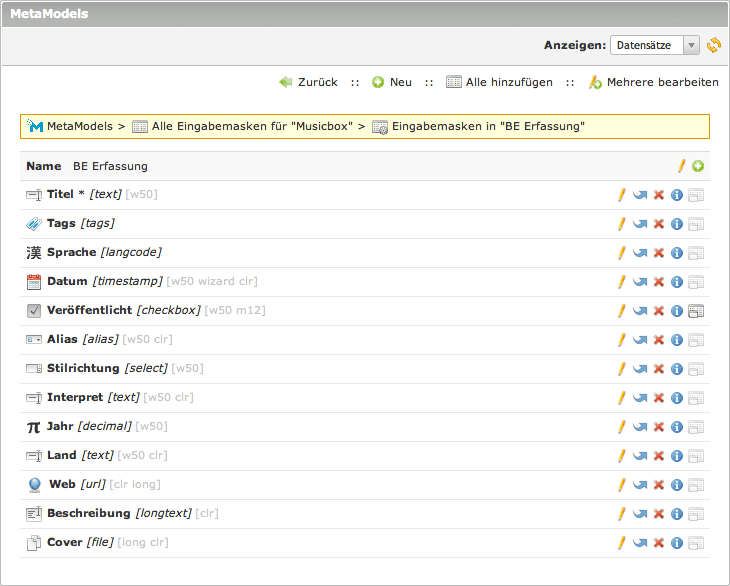The image size is (730, 586).
Task: Show info for the Titel attribute
Action: point(677,195)
